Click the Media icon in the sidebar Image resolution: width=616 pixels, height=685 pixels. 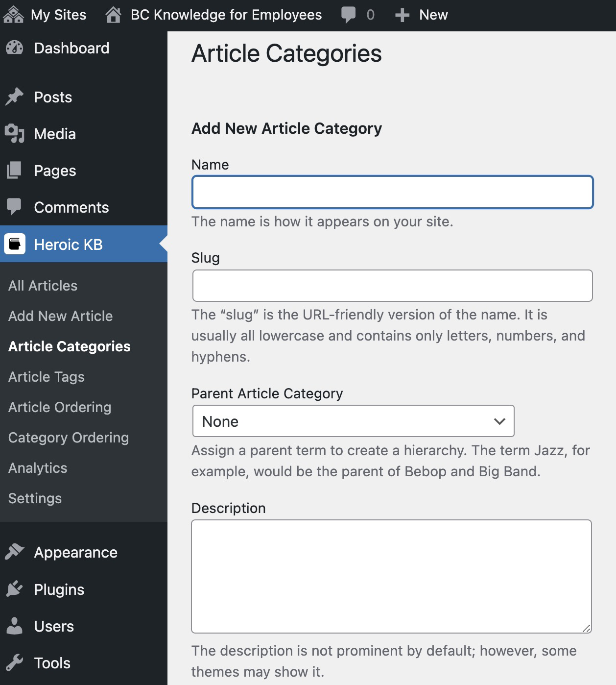(x=15, y=133)
